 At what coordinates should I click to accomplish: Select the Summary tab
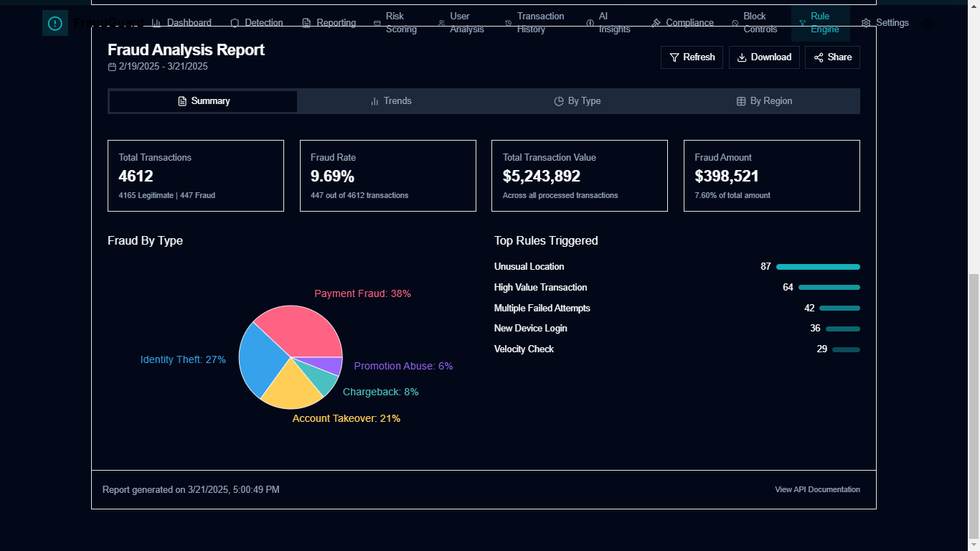204,101
